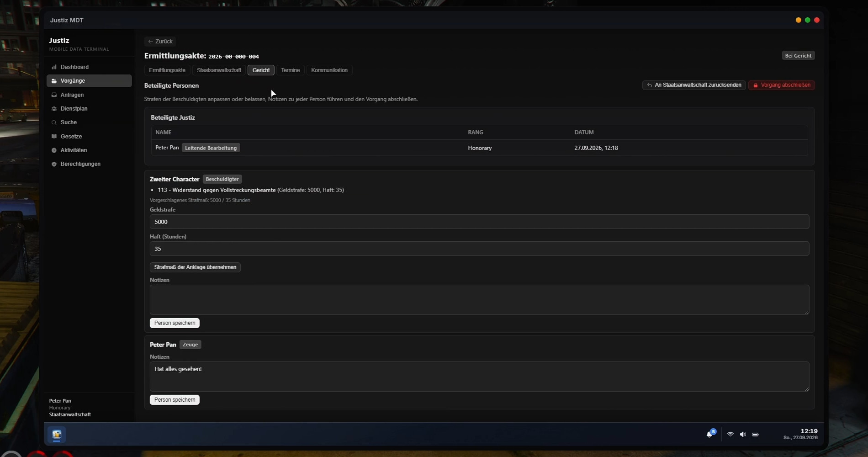Open the Kommunikation tab

pyautogui.click(x=329, y=70)
